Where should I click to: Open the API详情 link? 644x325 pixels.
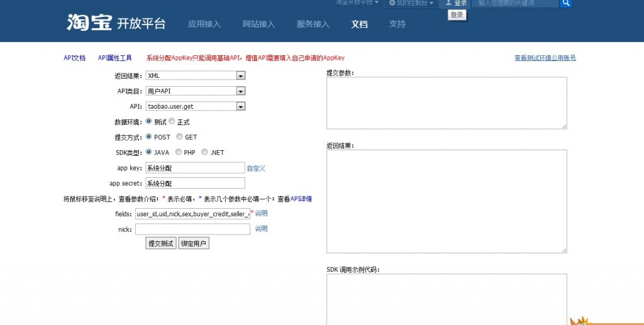301,199
